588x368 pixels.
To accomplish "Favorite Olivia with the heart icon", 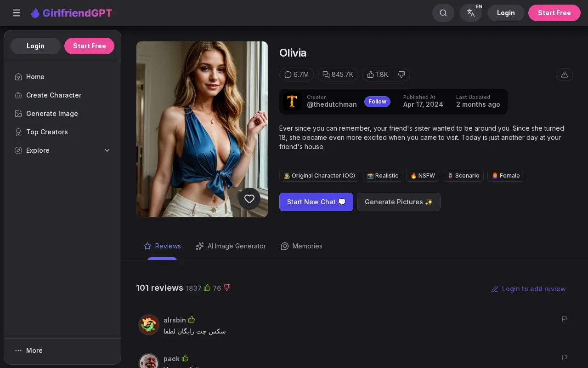I will click(x=249, y=199).
